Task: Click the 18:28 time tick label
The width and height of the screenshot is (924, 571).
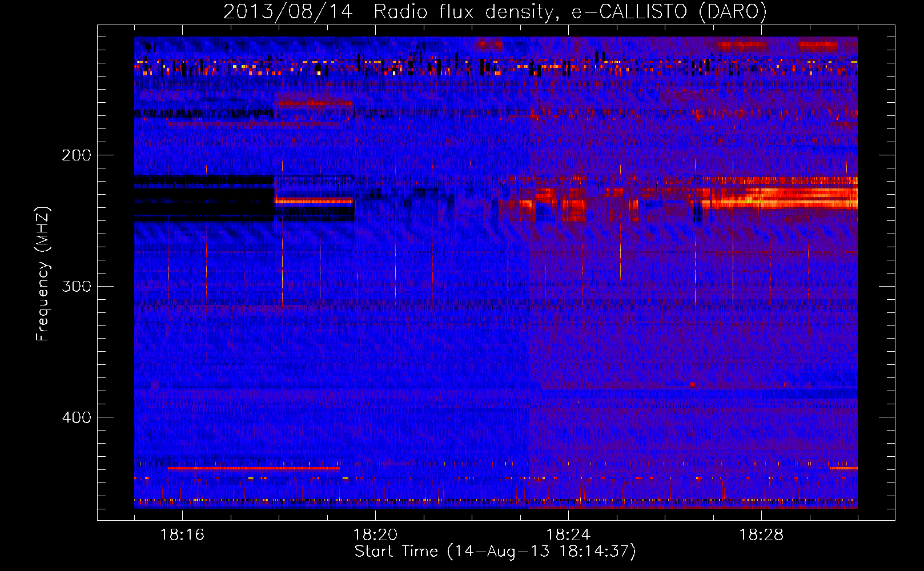Action: tap(761, 534)
